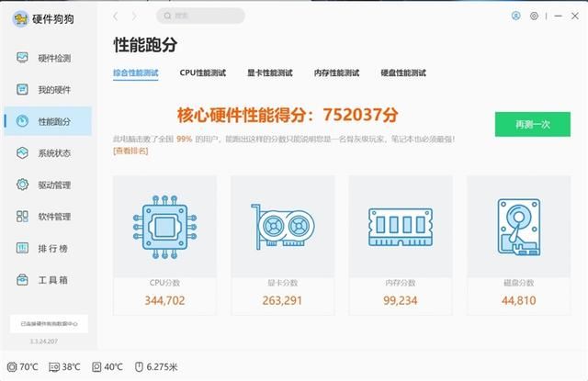The width and height of the screenshot is (588, 381).
Task: Switch to 显卡性能测试 tab
Action: [269, 73]
